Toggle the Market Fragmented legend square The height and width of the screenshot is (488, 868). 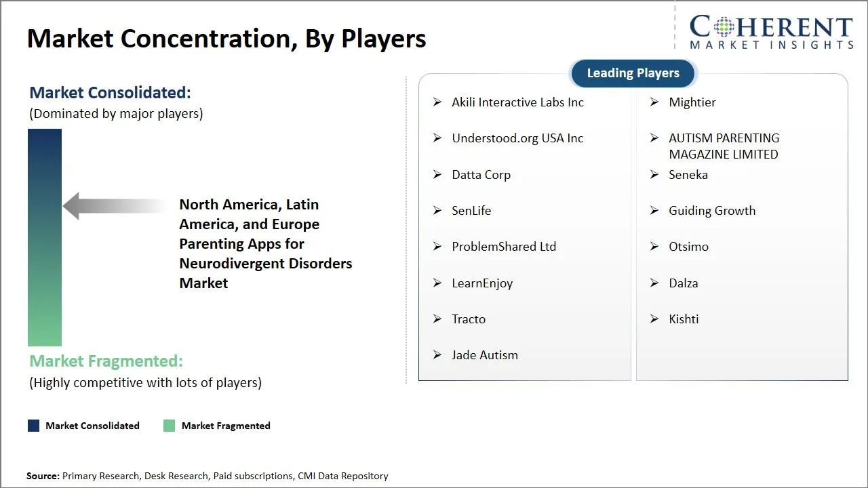(x=169, y=425)
